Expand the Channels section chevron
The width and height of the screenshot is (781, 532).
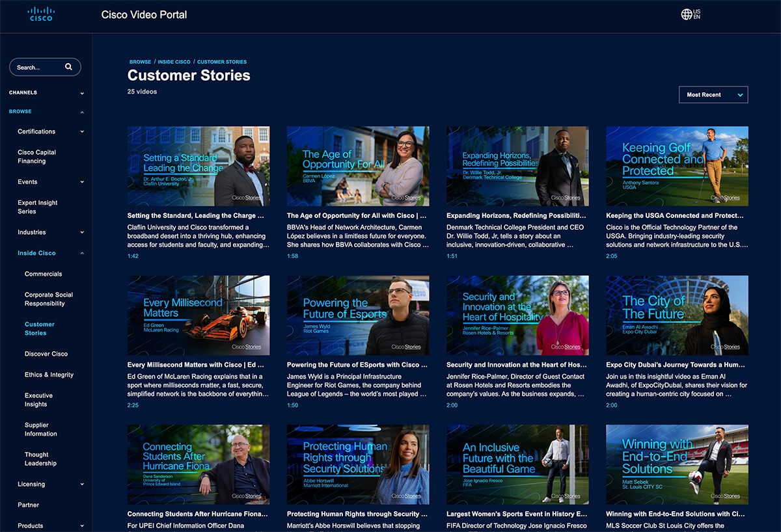[82, 93]
